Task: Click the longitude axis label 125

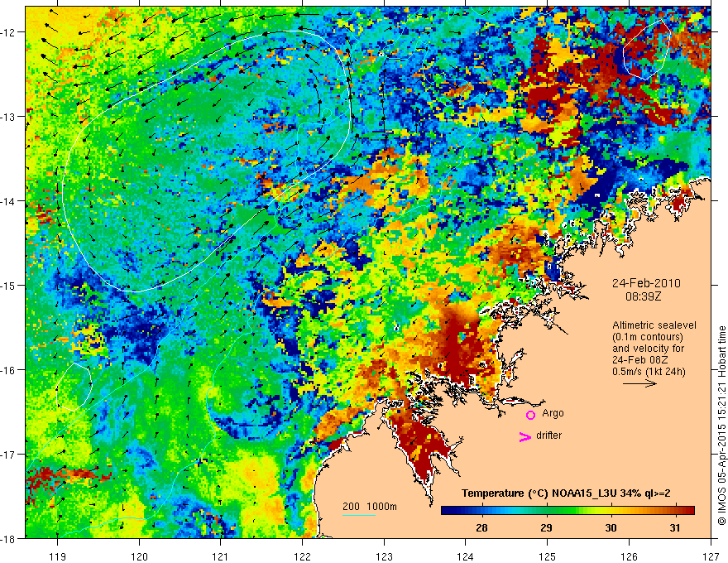Action: pos(548,556)
